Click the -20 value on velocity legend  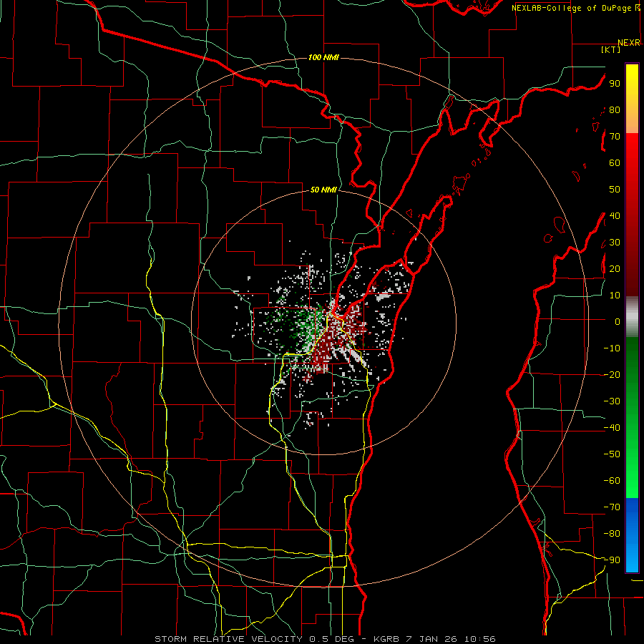tap(612, 375)
